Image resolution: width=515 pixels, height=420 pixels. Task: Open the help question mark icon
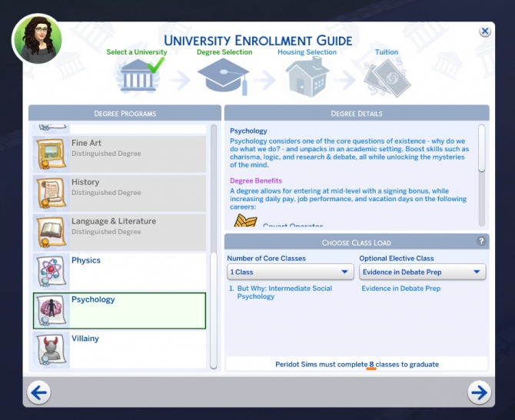click(482, 241)
